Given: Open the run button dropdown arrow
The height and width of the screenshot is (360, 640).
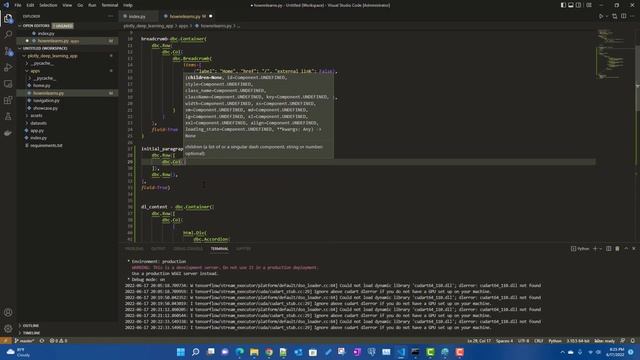Looking at the screenshot, I should pos(607,16).
